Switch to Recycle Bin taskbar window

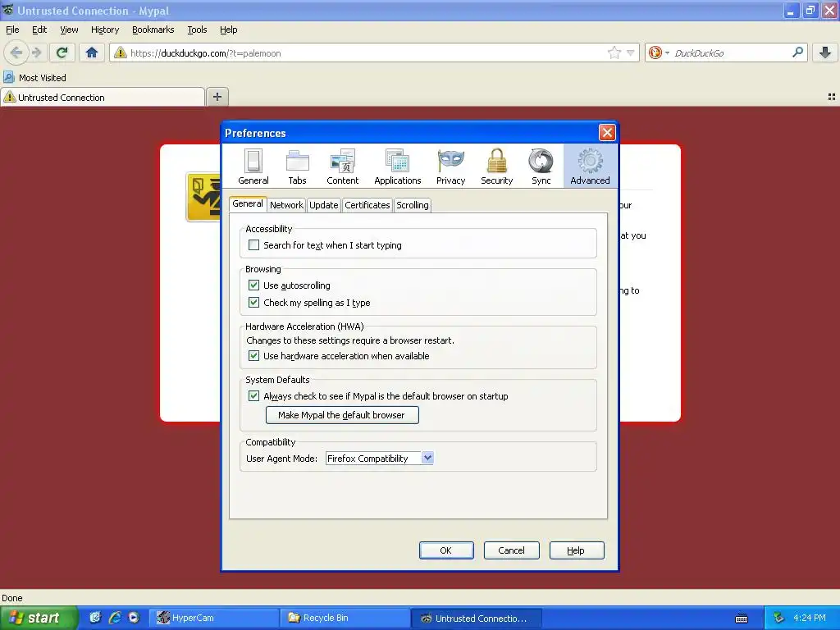[x=345, y=618]
